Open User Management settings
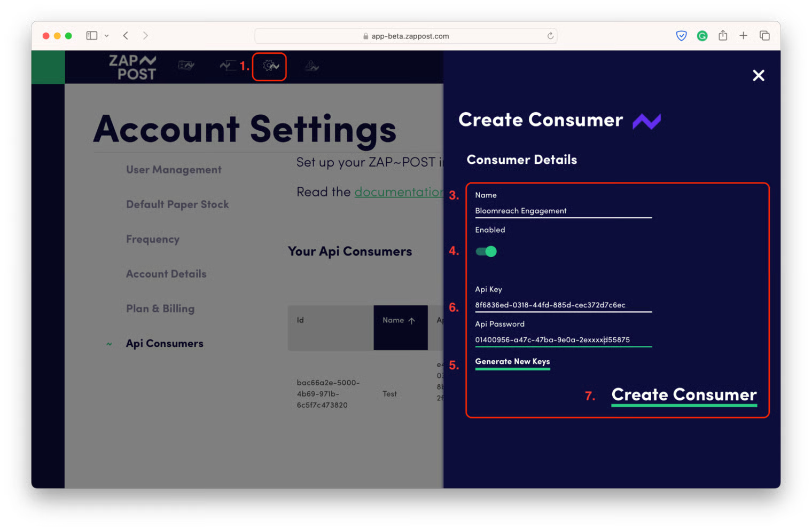Screen dimensions: 812x530 173,169
